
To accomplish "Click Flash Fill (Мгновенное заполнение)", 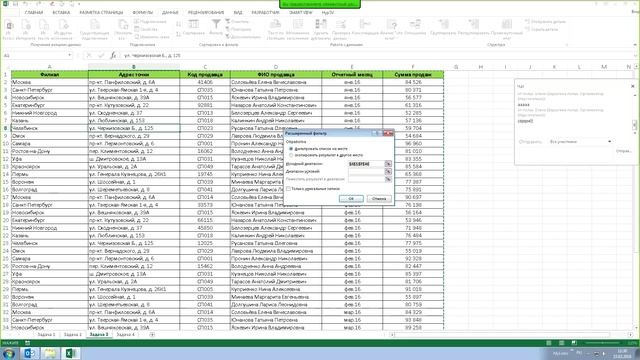I will pos(298,29).
